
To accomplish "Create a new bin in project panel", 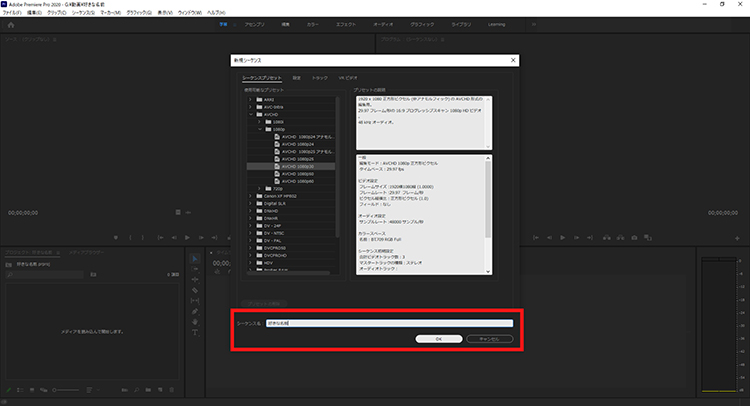I will [148, 390].
